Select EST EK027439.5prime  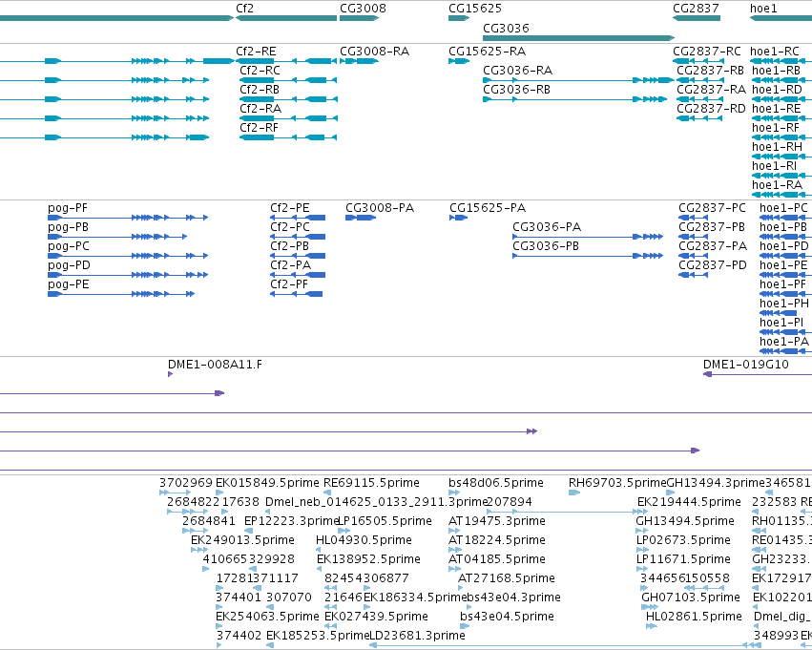tap(330, 626)
